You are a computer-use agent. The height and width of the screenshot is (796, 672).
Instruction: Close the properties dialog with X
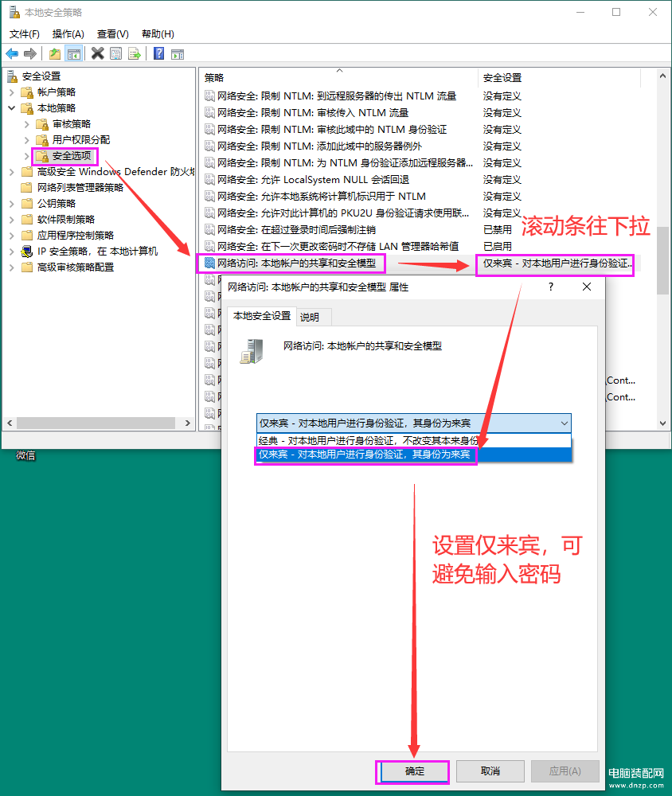[587, 287]
